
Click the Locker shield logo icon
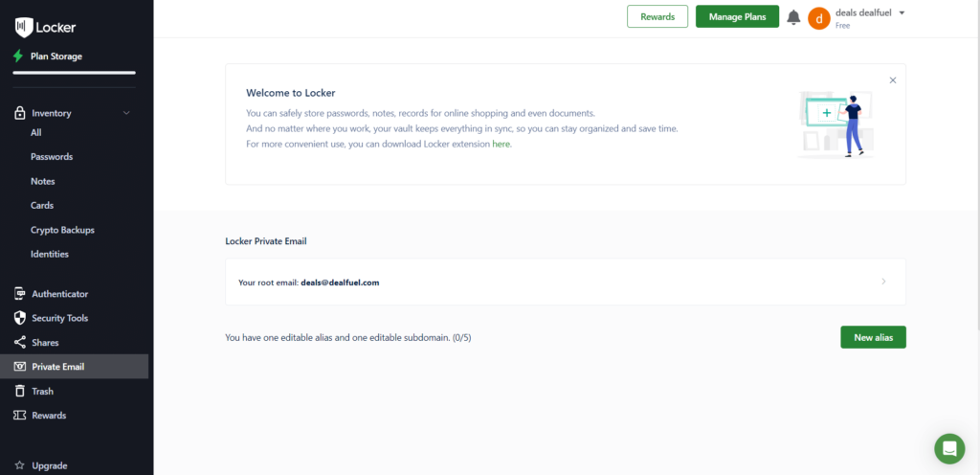coord(23,27)
